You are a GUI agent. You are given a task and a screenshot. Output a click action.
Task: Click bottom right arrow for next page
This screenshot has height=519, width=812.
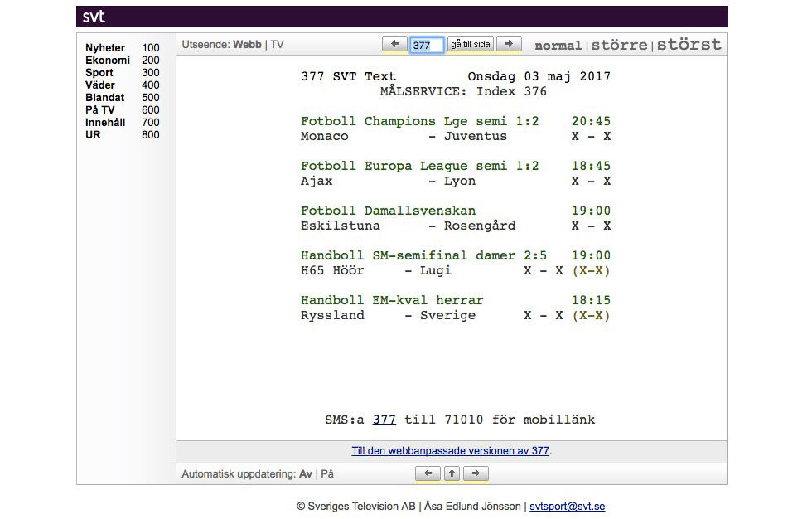[476, 473]
